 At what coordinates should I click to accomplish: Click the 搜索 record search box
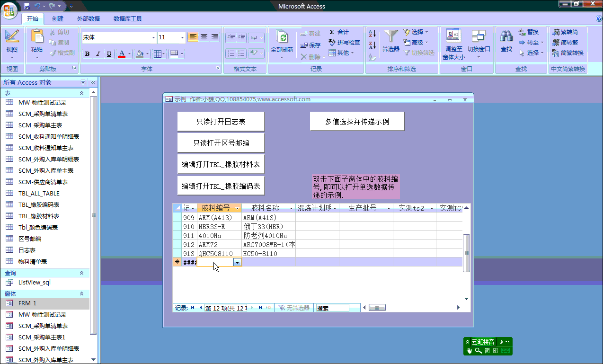click(332, 308)
